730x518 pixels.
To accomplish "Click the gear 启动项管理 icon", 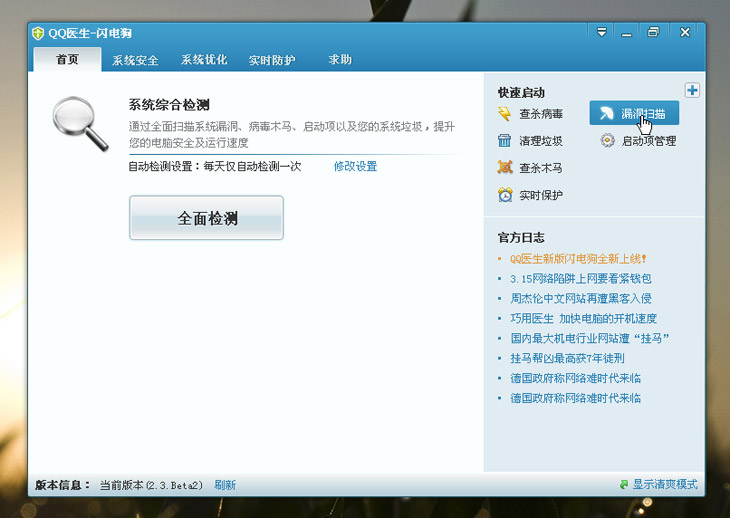I will click(x=607, y=140).
